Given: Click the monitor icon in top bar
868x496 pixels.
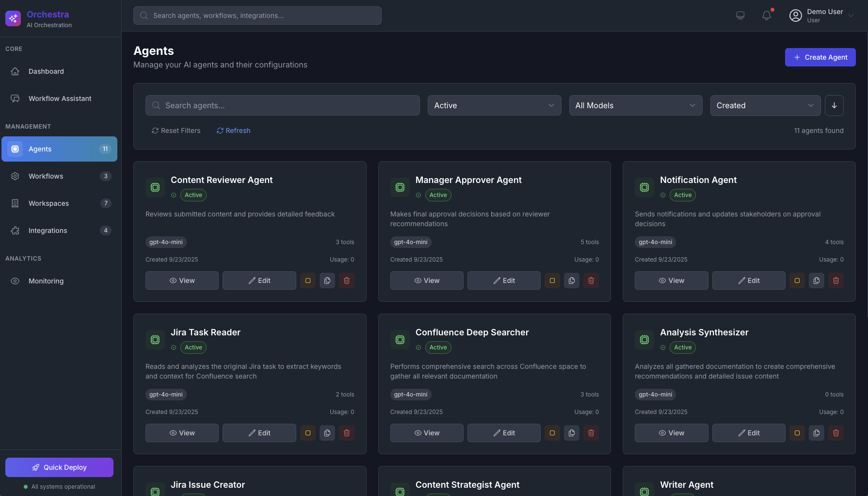Looking at the screenshot, I should [740, 16].
